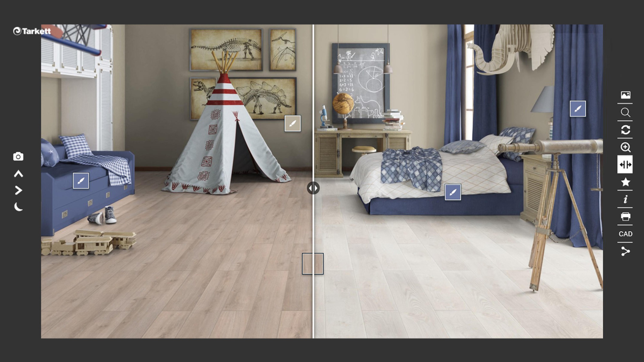Toggle the right room edit pencil icon
Screen dimensions: 644x362
(578, 109)
